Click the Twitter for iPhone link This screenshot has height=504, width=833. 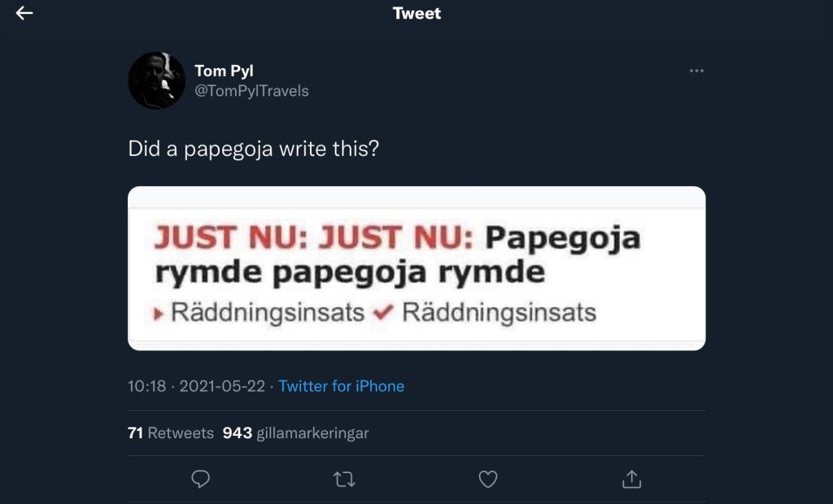341,386
